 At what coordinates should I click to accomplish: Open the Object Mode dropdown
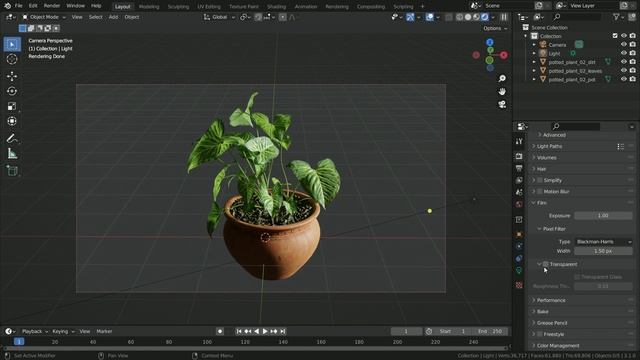(x=43, y=17)
